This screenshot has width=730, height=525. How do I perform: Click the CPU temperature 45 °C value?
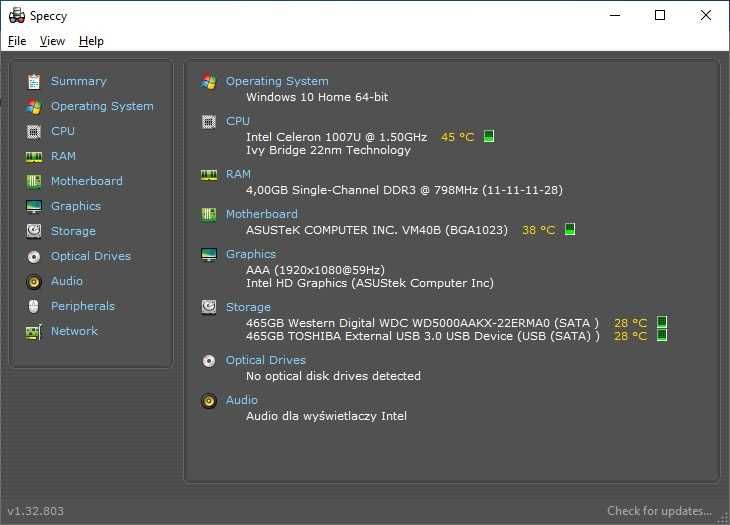pos(457,137)
